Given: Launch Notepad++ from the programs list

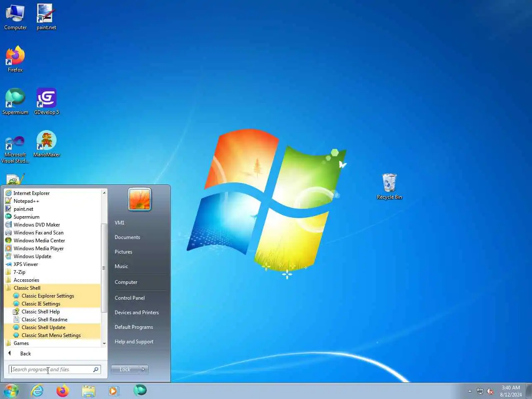Looking at the screenshot, I should point(52,201).
